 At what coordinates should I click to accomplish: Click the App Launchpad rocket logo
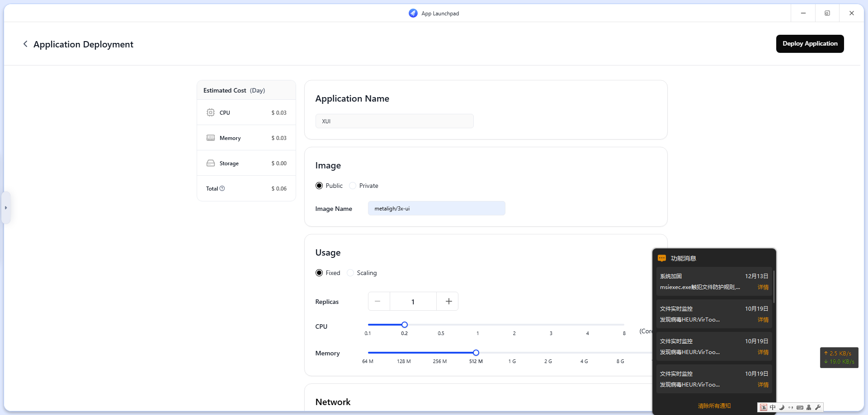[413, 13]
